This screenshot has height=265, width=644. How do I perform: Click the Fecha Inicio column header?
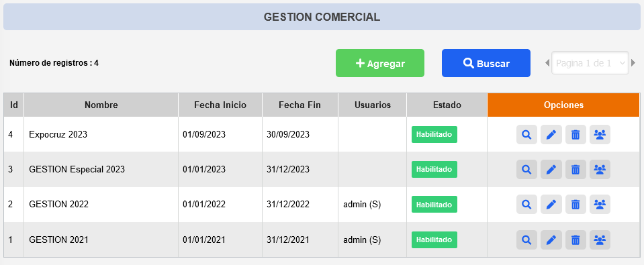pyautogui.click(x=220, y=105)
